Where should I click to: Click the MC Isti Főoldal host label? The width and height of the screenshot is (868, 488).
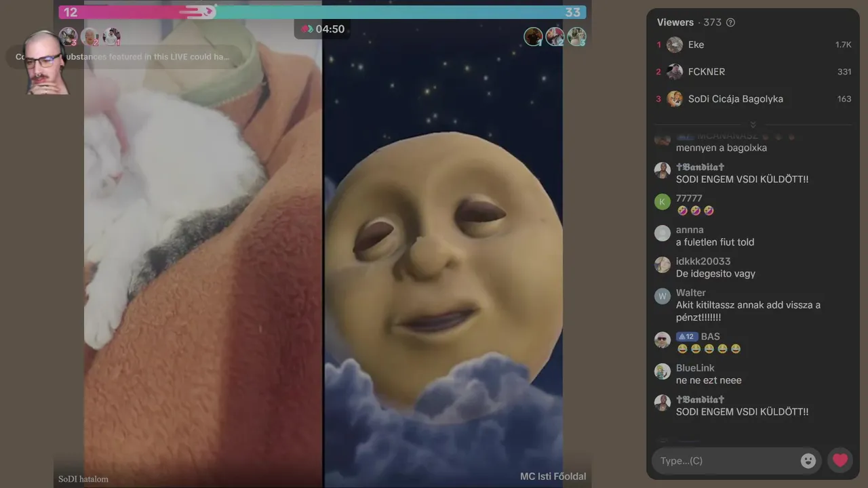click(553, 476)
